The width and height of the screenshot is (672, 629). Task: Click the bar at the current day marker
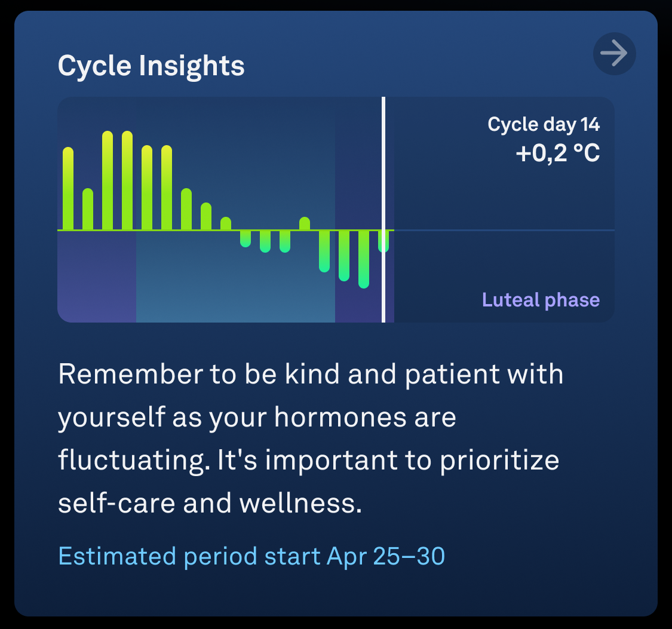coord(383,241)
